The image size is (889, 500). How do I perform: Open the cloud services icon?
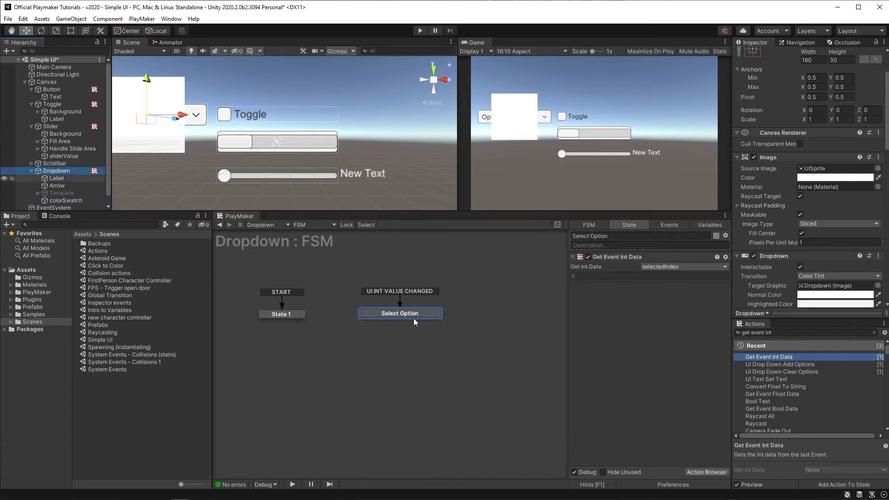pyautogui.click(x=743, y=31)
